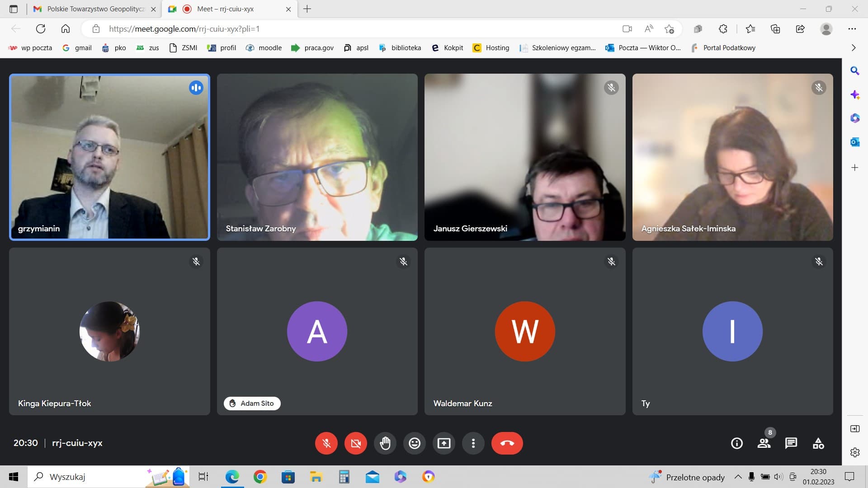The height and width of the screenshot is (488, 868).
Task: Turn on camera with red video button
Action: 356,443
